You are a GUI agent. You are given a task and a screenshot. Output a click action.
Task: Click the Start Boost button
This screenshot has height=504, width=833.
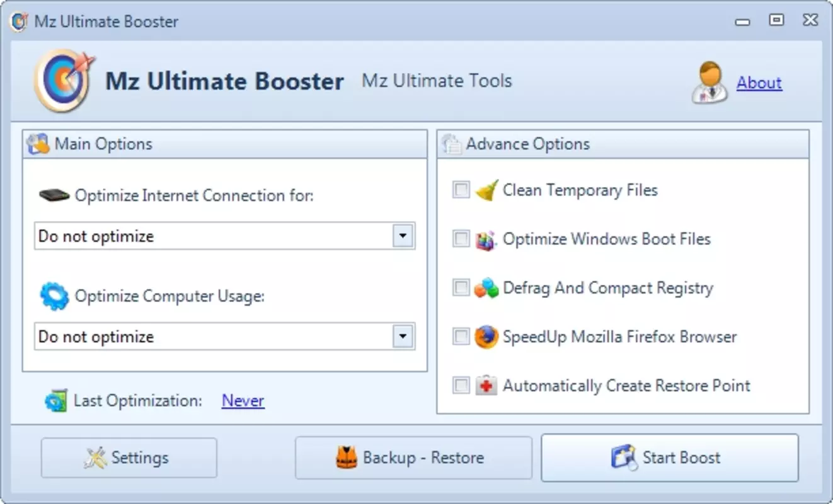(670, 458)
